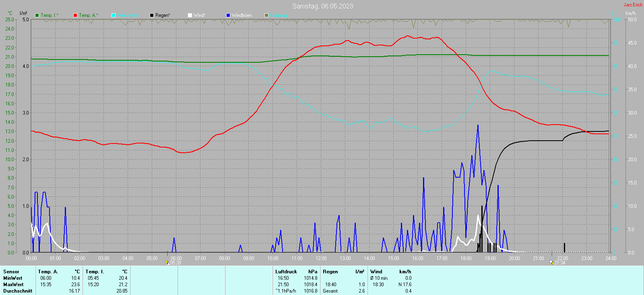Image resolution: width=644 pixels, height=295 pixels.
Task: Click the wind peak time "18:30"
Action: [378, 285]
